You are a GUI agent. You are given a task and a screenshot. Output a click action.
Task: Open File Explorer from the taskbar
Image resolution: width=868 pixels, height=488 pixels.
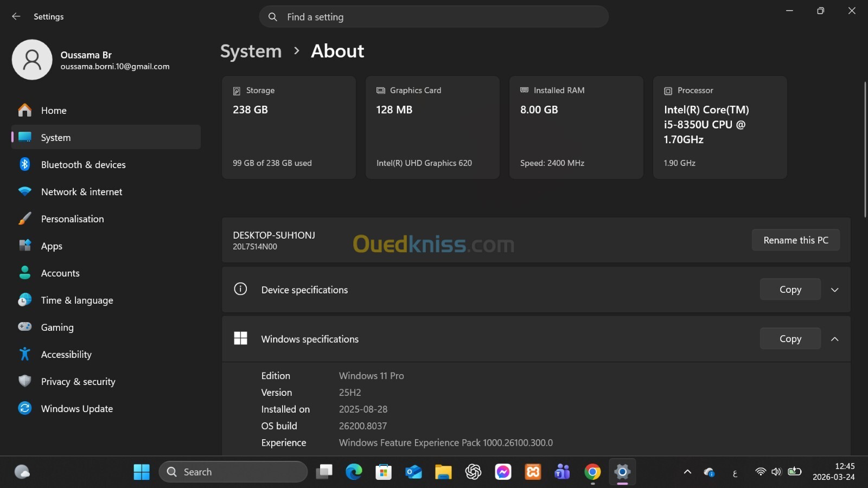443,472
